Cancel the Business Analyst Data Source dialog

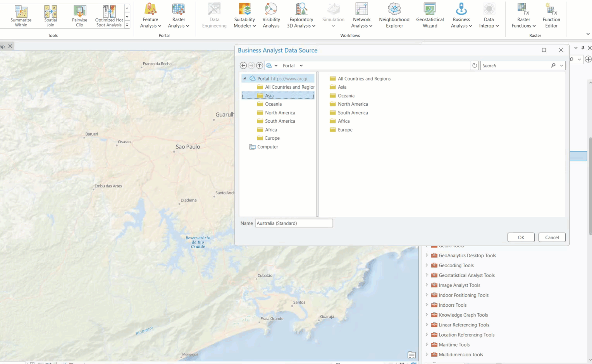(552, 237)
